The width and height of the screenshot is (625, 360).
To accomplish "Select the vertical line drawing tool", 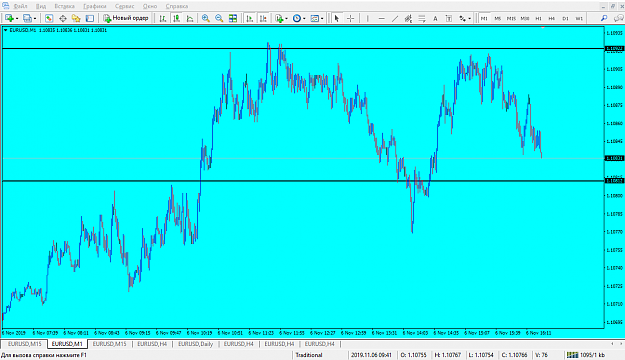I will tap(368, 18).
